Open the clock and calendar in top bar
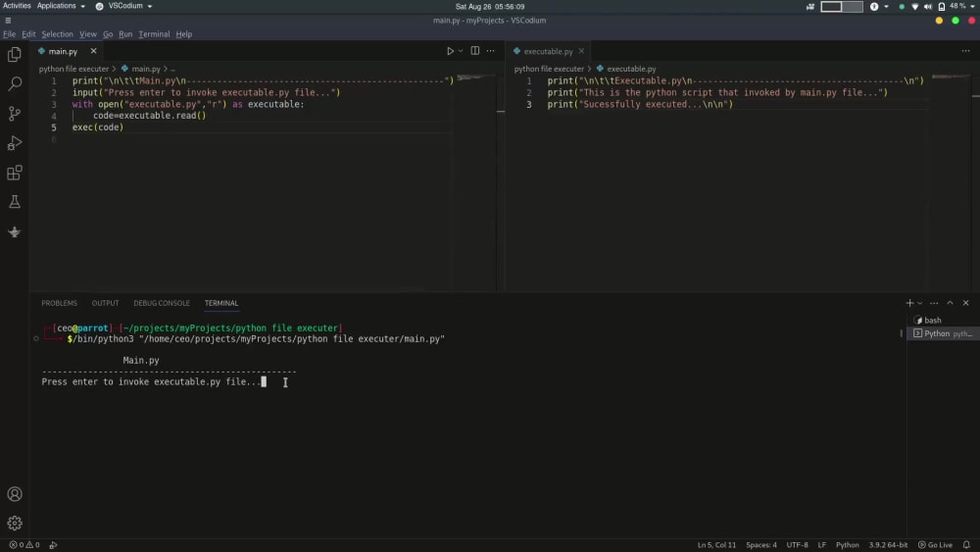Viewport: 980px width, 552px height. click(x=490, y=6)
